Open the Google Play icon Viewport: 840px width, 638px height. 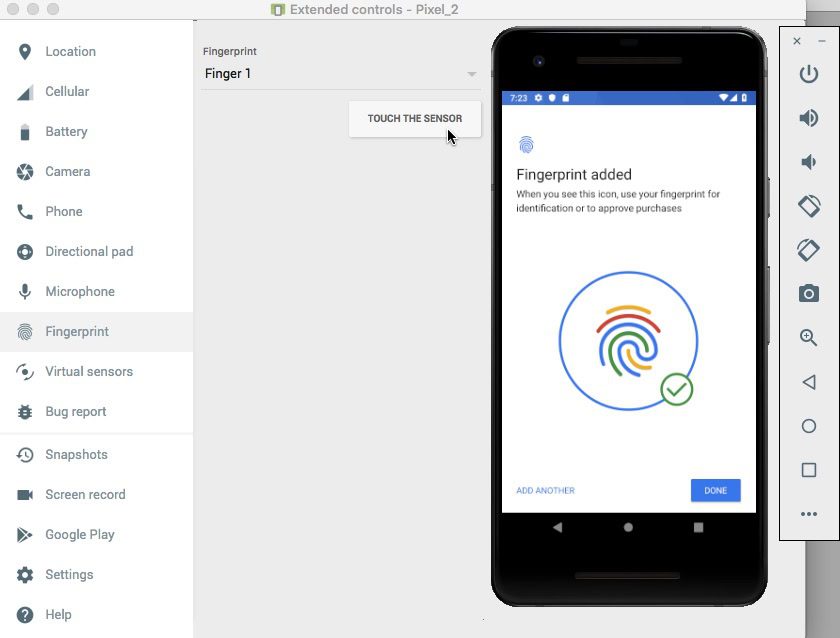coord(24,535)
